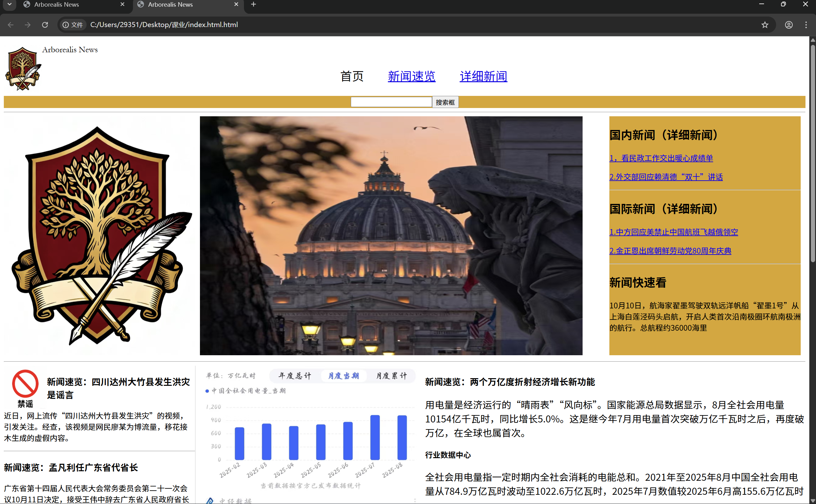Open the 详细新闻 navigation link
The width and height of the screenshot is (816, 504).
click(x=483, y=76)
